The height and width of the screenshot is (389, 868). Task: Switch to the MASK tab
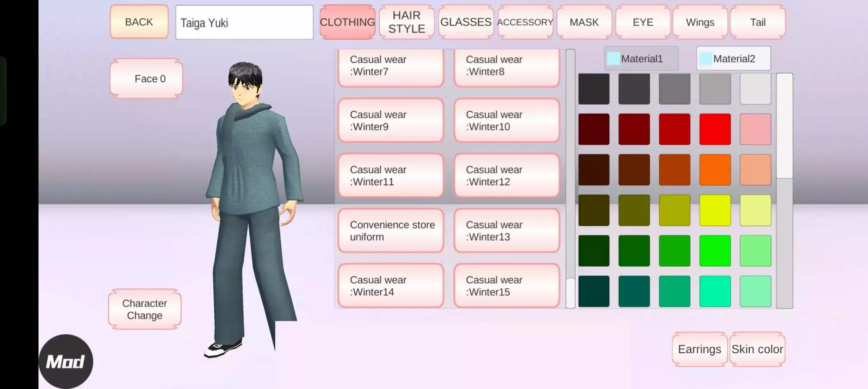tap(584, 22)
